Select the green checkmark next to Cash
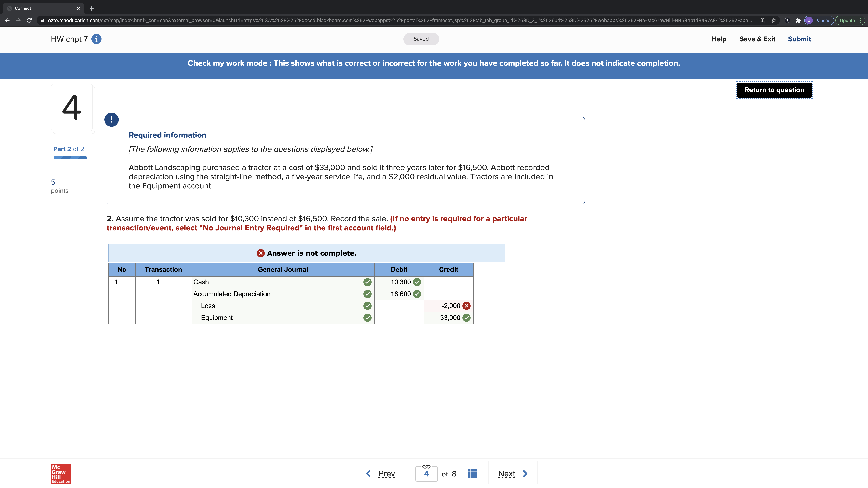The height and width of the screenshot is (488, 868). (x=367, y=282)
